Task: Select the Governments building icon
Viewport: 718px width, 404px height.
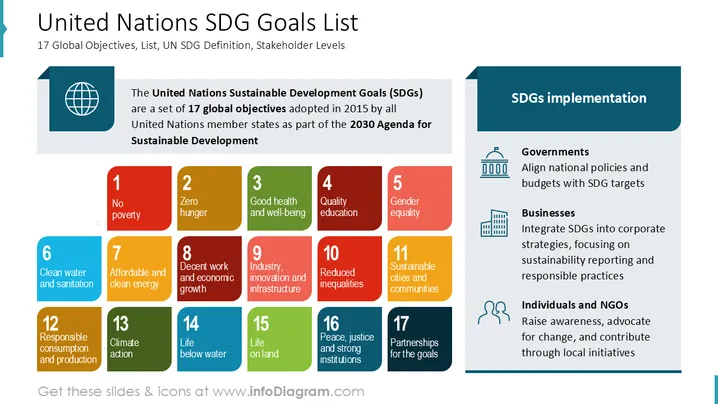Action: coord(495,163)
